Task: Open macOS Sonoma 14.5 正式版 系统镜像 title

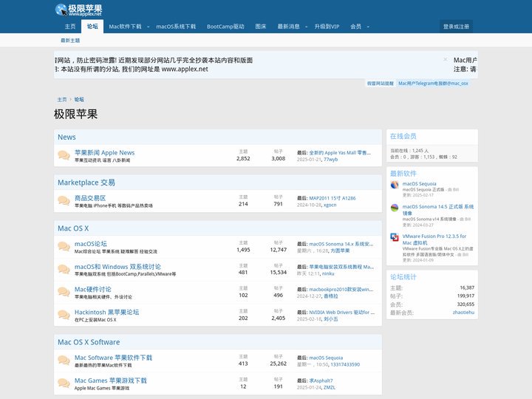Action: point(438,210)
